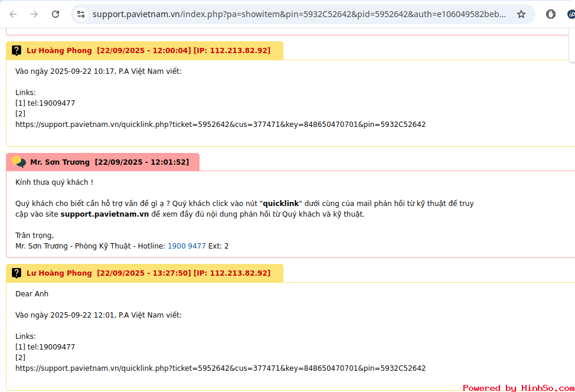Click quicklink URL in the 13:27:50 message
Viewport: 575px width, 392px height.
pyautogui.click(x=220, y=368)
